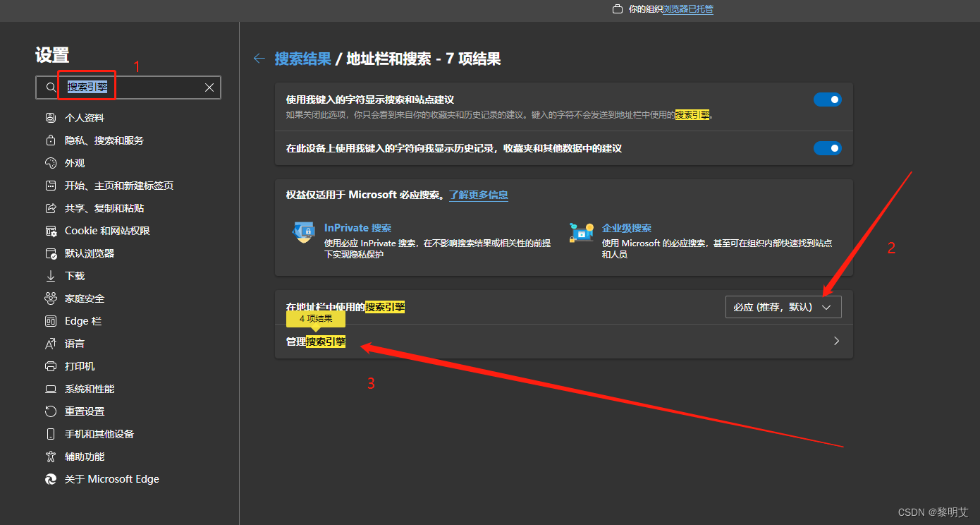Click the 企业级搜索 icon

coord(582,231)
